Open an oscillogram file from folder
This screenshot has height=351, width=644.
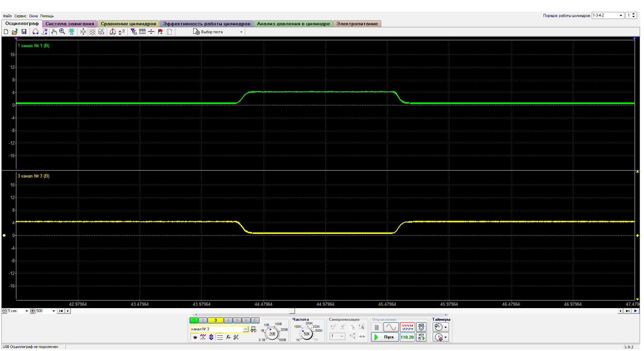pyautogui.click(x=15, y=32)
